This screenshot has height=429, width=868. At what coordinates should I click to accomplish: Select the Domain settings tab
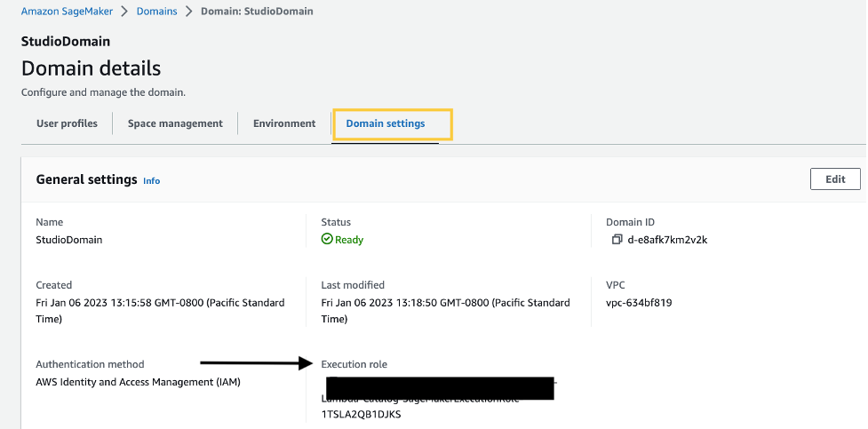pyautogui.click(x=386, y=123)
